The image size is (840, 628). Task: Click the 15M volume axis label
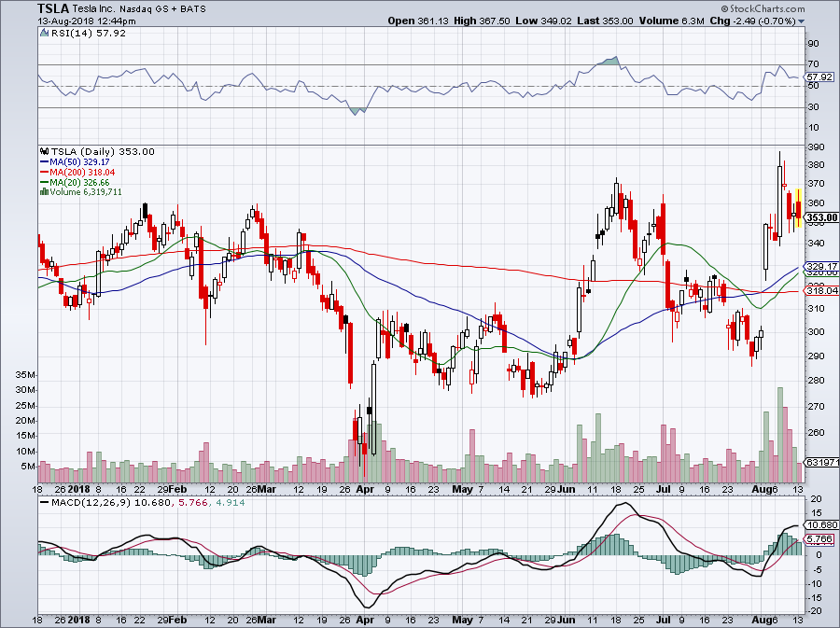click(25, 436)
